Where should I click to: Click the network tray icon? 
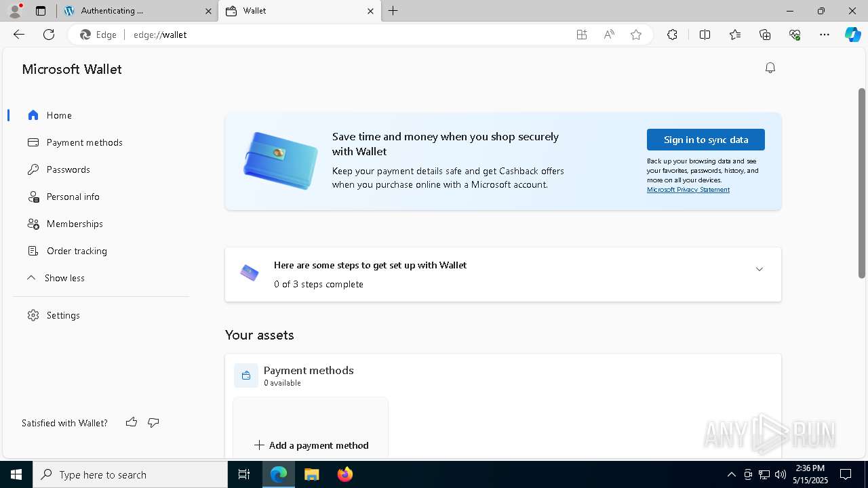(764, 474)
